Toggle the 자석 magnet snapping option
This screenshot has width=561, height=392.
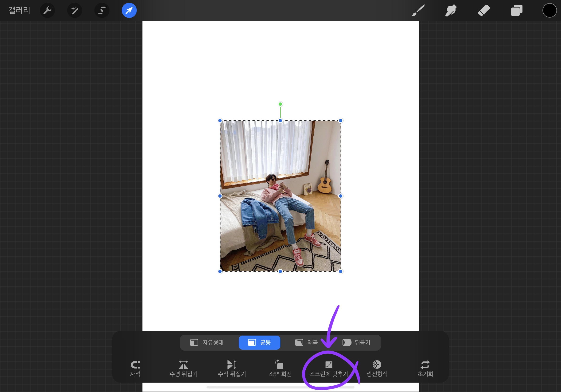pos(135,368)
